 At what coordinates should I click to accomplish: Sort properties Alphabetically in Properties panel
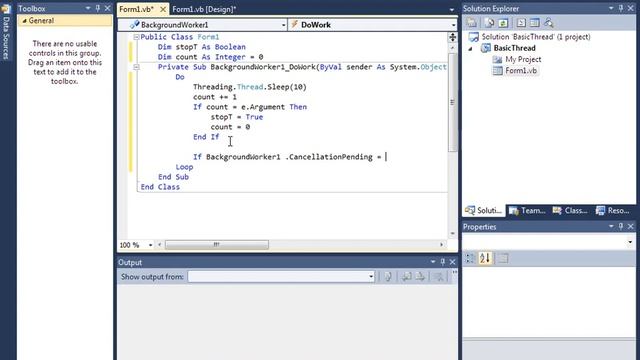[x=485, y=258]
